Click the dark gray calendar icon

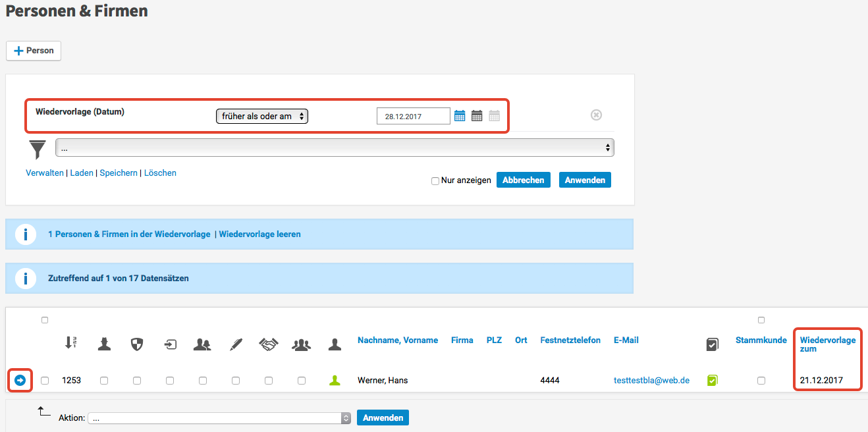coord(477,116)
